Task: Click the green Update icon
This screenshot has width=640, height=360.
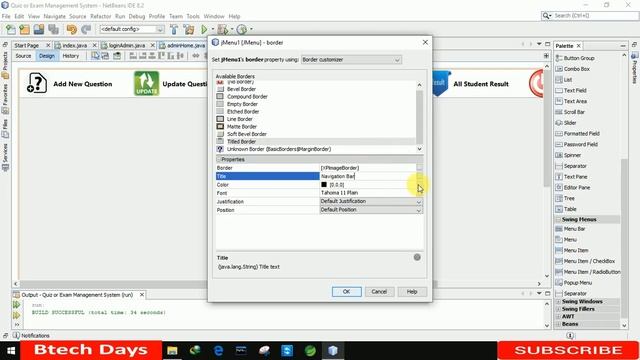Action: click(x=146, y=83)
